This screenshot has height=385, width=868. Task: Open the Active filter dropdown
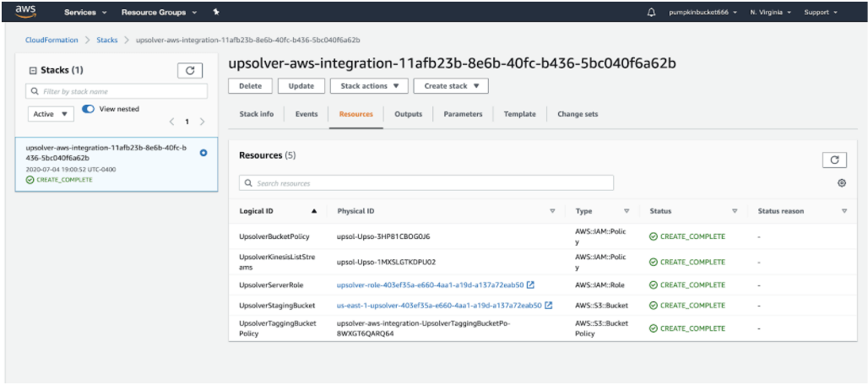[x=51, y=114]
